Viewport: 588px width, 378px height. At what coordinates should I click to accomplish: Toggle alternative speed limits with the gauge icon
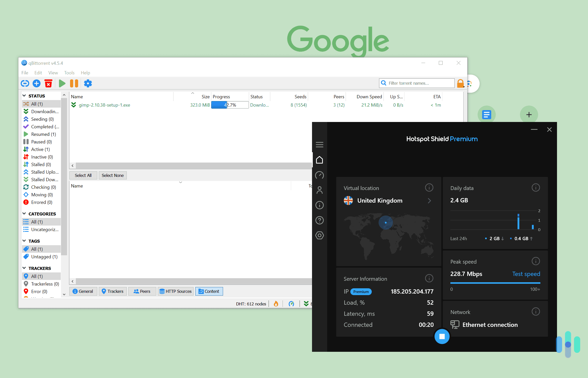[x=292, y=304]
